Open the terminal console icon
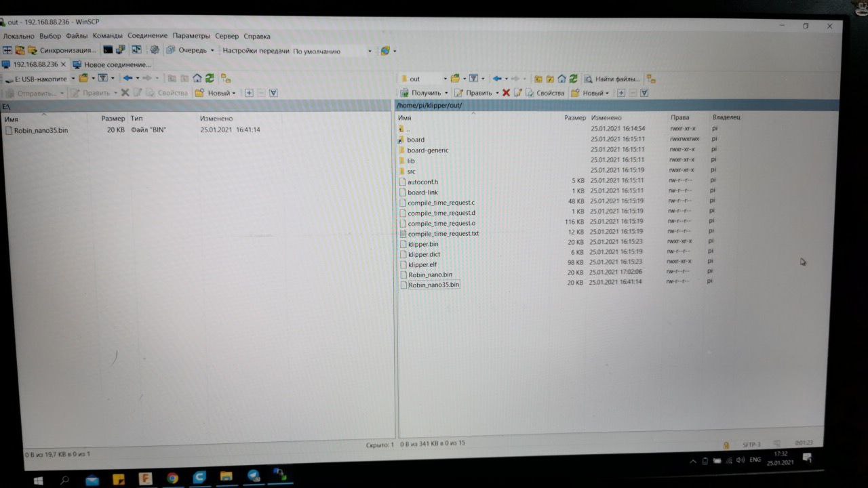This screenshot has width=868, height=488. pyautogui.click(x=108, y=50)
